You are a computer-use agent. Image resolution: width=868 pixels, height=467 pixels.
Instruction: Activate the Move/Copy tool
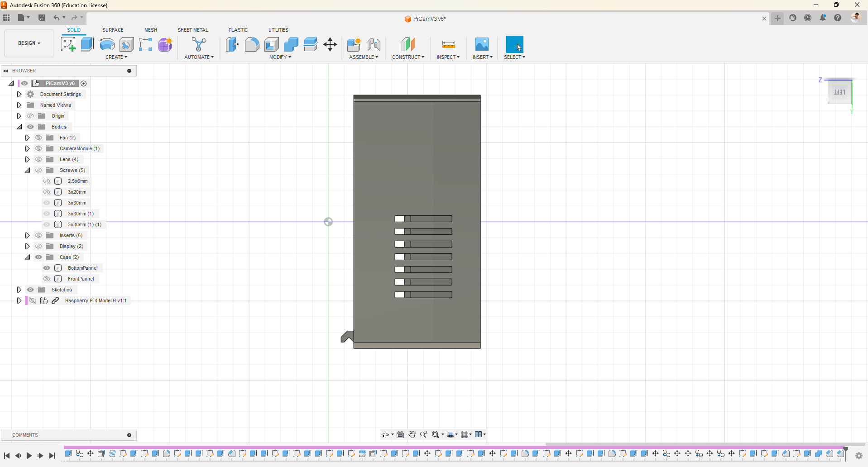[330, 44]
